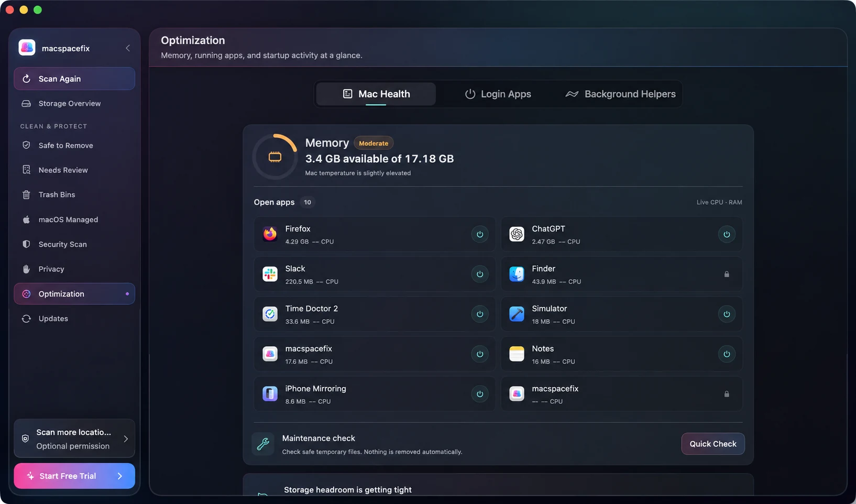This screenshot has height=504, width=856.
Task: Open Security Scan in the sidebar
Action: [74, 244]
